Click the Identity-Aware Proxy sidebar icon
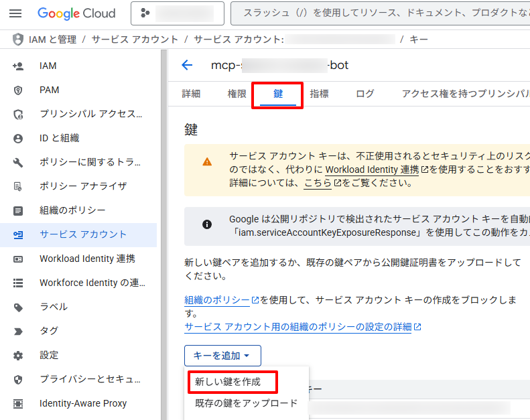This screenshot has height=420, width=530. click(x=18, y=403)
